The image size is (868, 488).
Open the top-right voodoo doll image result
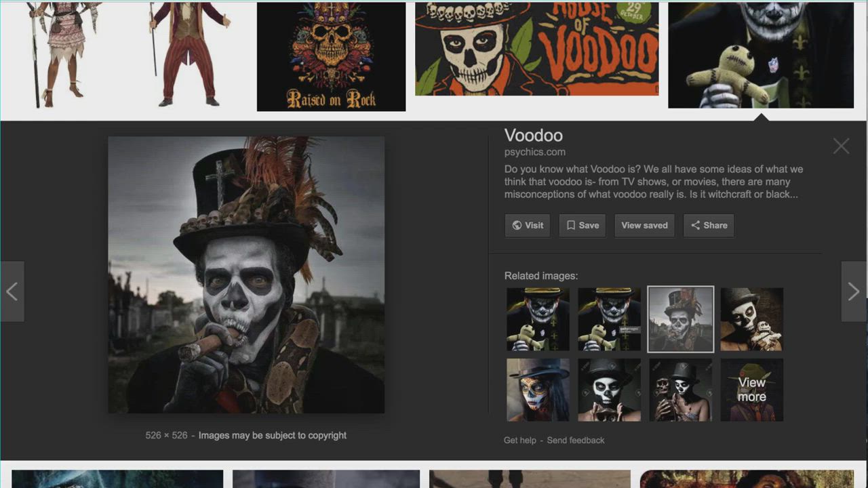760,55
